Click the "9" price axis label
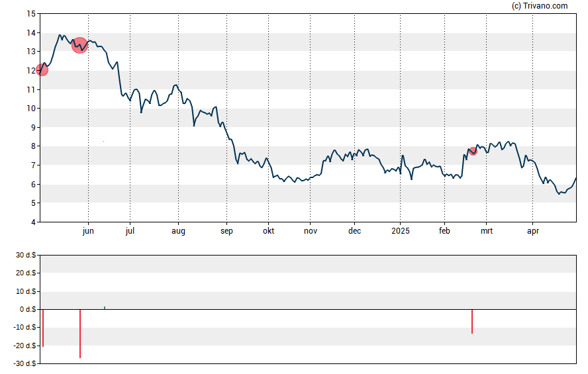Viewport: 588px width, 374px height. [x=33, y=128]
